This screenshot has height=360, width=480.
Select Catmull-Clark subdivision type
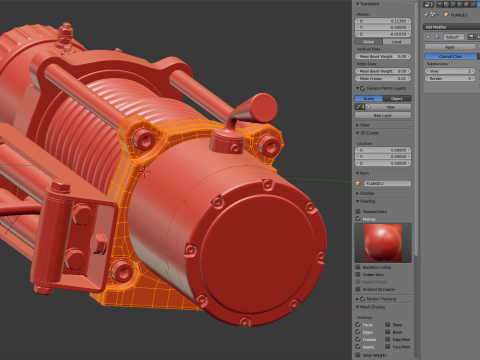tap(451, 56)
